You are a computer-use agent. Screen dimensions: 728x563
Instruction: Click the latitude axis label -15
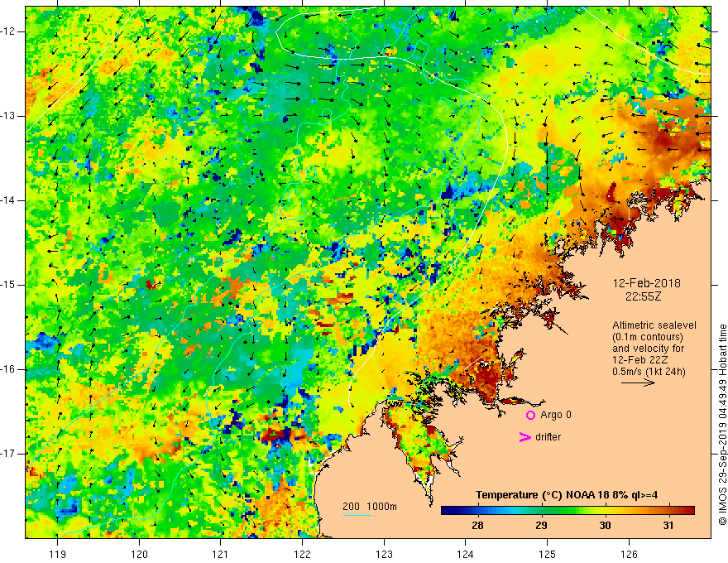pyautogui.click(x=9, y=285)
